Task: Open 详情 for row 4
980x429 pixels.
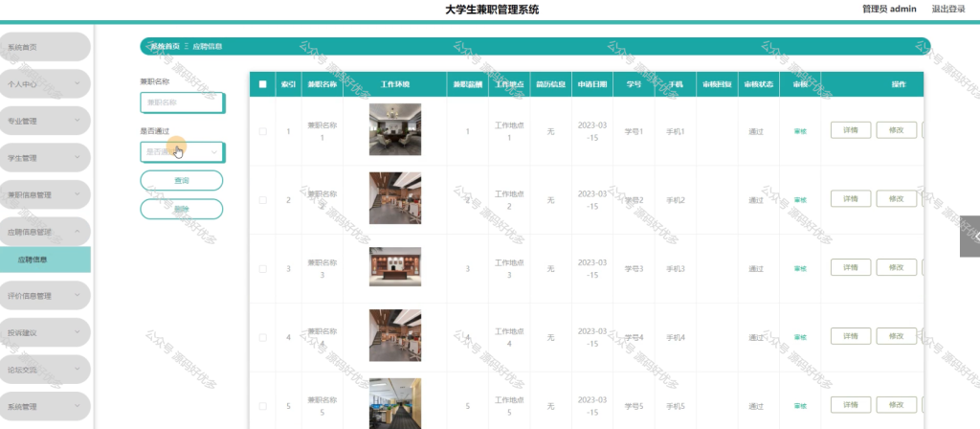Action: [851, 336]
